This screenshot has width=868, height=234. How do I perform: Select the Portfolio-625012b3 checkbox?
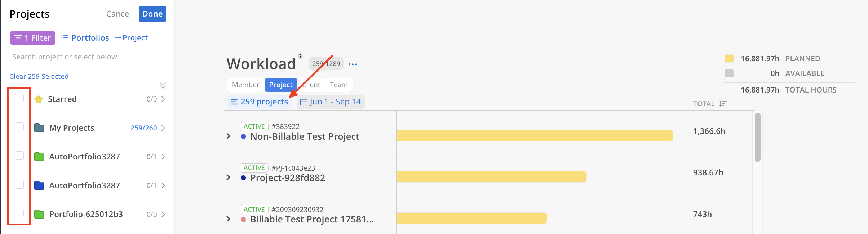[x=19, y=213]
